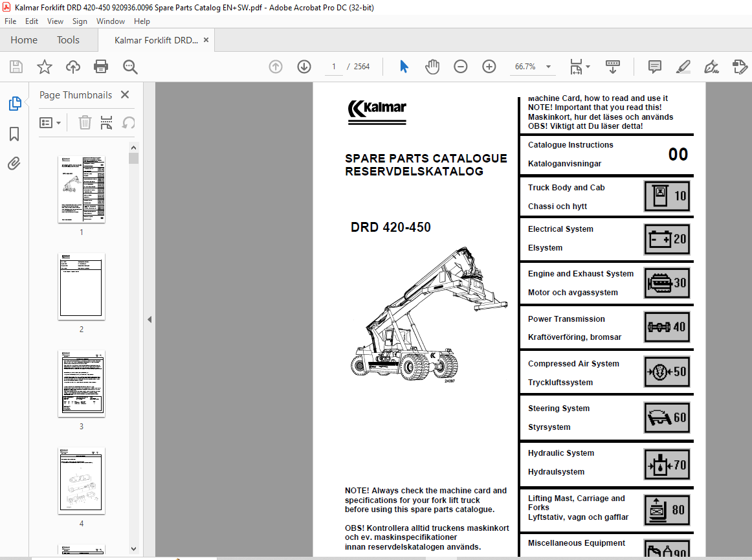Click the thumbnails panel scrollbar handle
The width and height of the screenshot is (752, 560).
(x=134, y=159)
